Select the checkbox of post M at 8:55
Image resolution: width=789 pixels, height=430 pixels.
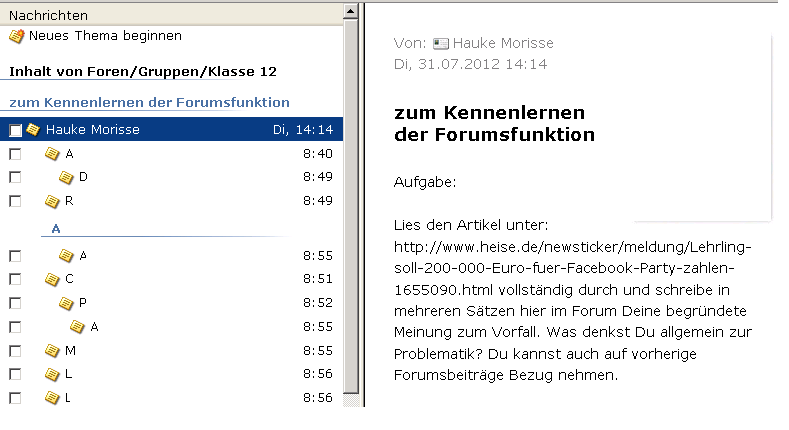coord(15,350)
